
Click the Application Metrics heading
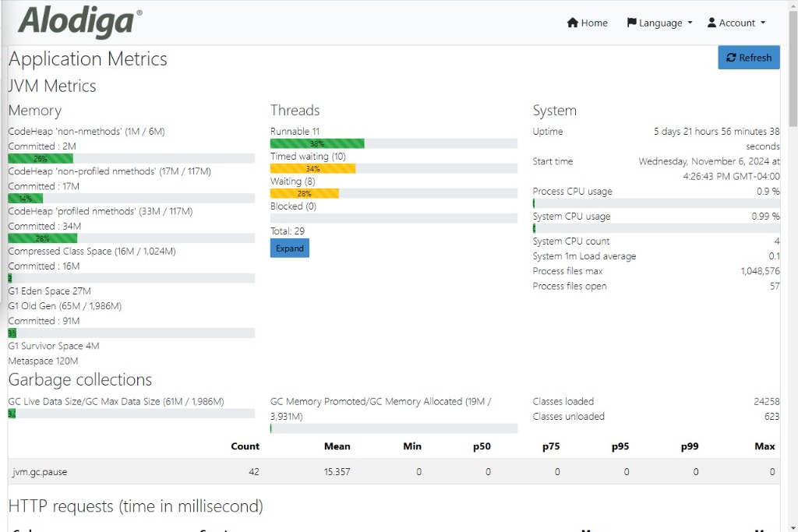(87, 58)
